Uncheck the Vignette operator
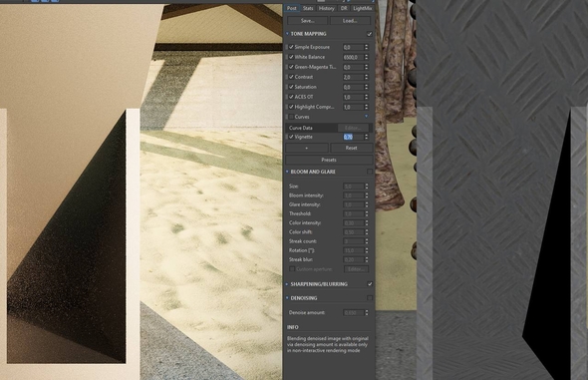 pos(291,137)
